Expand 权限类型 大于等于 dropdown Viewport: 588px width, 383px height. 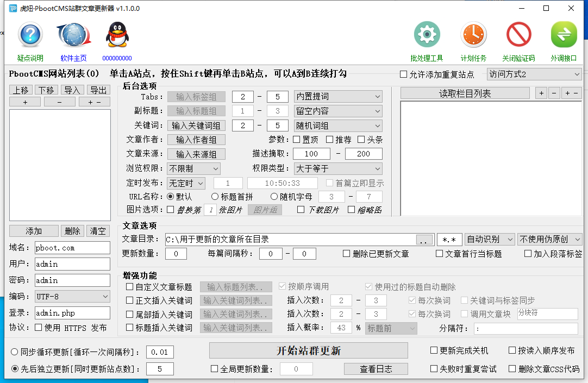coord(338,168)
